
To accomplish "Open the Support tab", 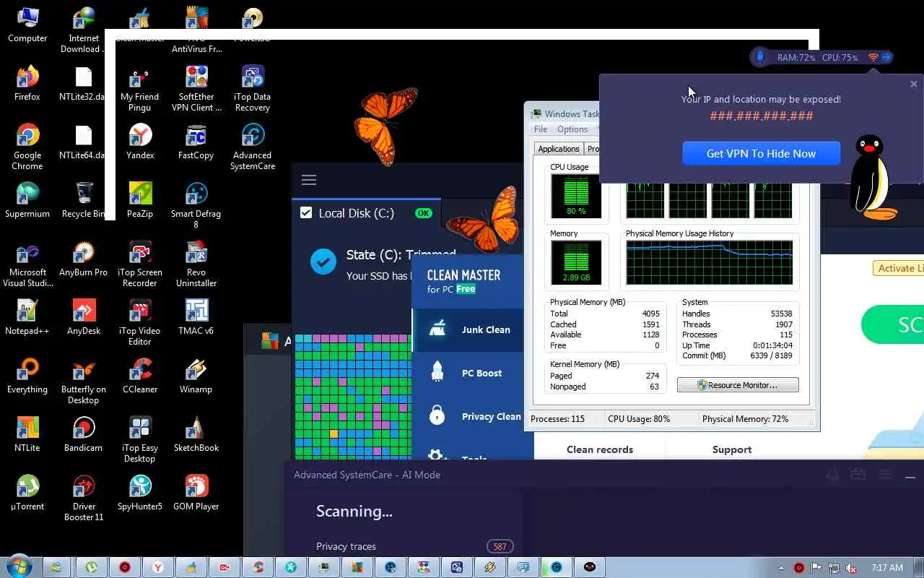I will coord(732,449).
